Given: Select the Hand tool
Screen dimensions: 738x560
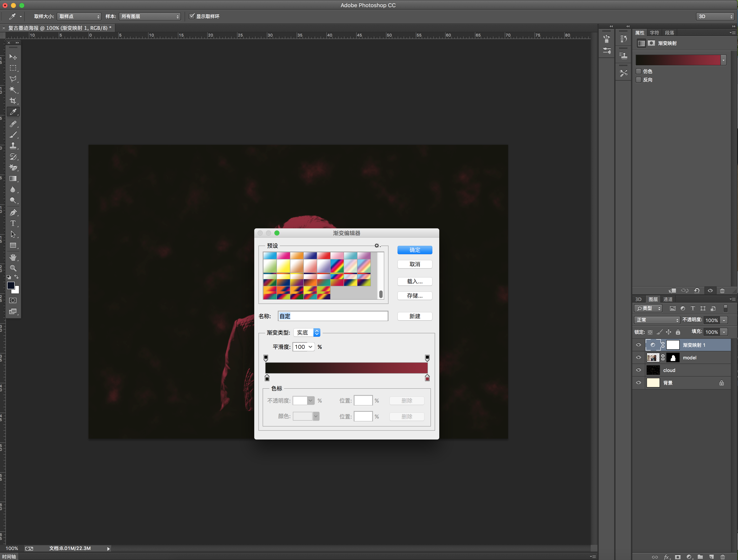Looking at the screenshot, I should (13, 257).
